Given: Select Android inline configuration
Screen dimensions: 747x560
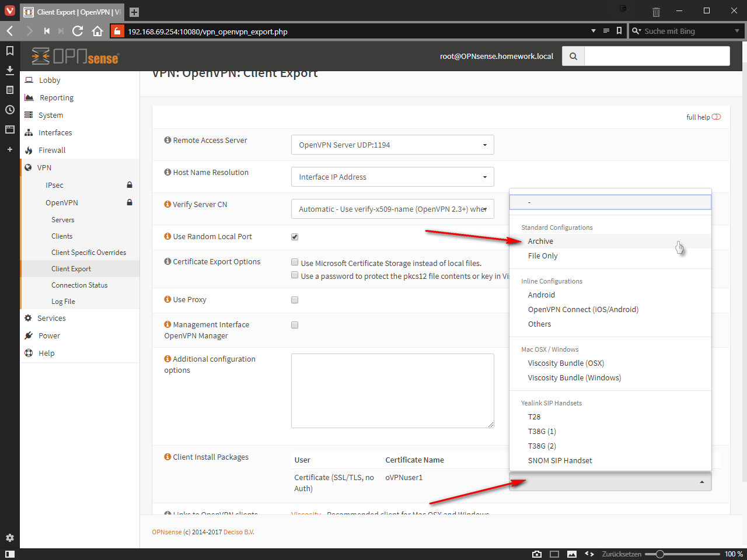Looking at the screenshot, I should point(610,295).
